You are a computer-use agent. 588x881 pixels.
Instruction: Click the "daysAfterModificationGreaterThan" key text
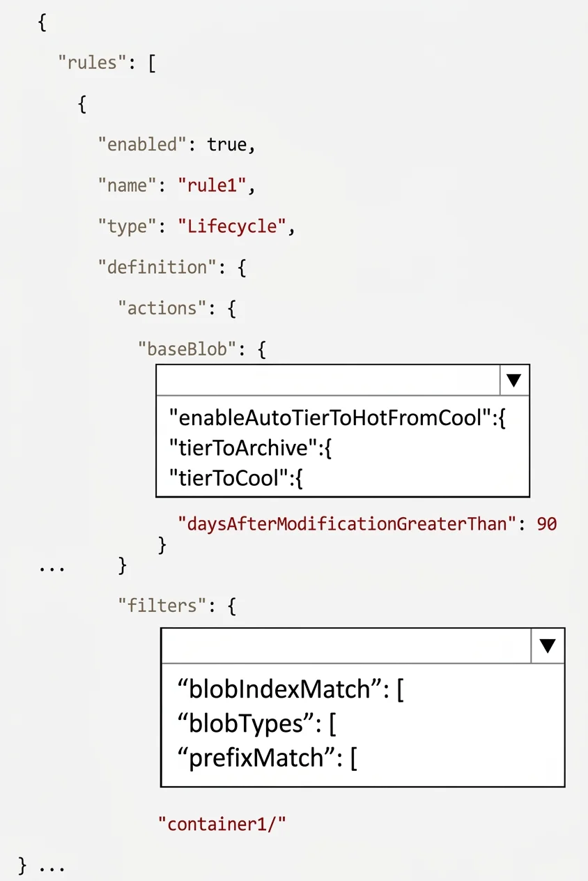(347, 524)
